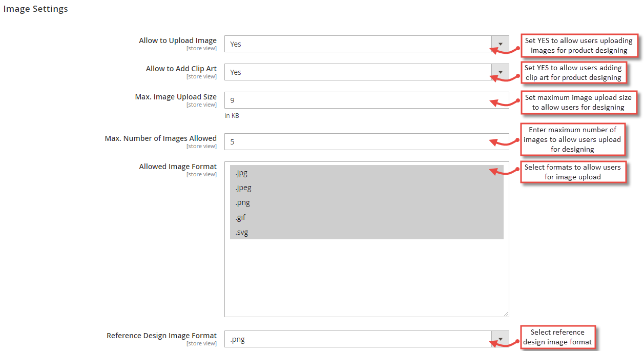The image size is (644, 351).
Task: Click the Reference Design Image Format arrow button
Action: coord(500,339)
